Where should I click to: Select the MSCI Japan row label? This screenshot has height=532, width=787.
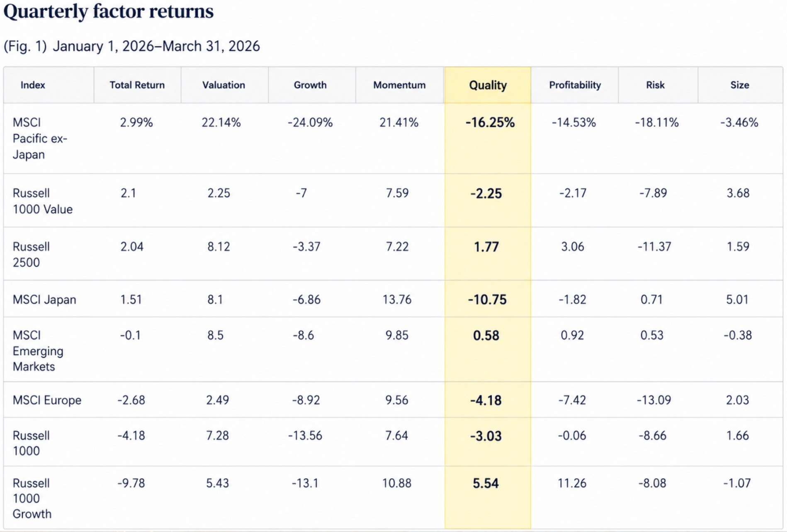click(x=44, y=300)
